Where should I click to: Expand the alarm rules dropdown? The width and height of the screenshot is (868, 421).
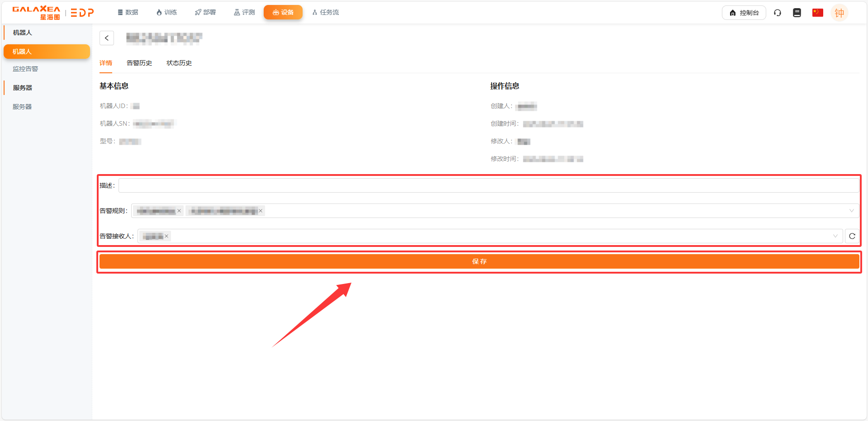point(851,211)
